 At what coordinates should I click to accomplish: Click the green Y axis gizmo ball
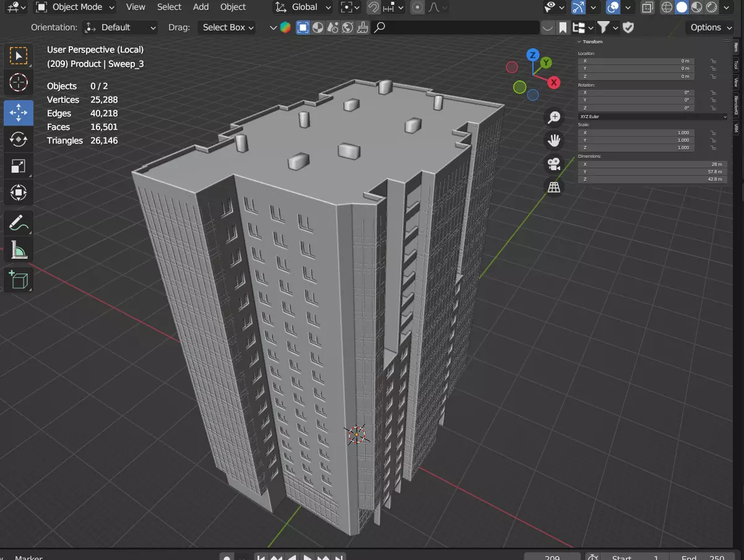tap(546, 62)
